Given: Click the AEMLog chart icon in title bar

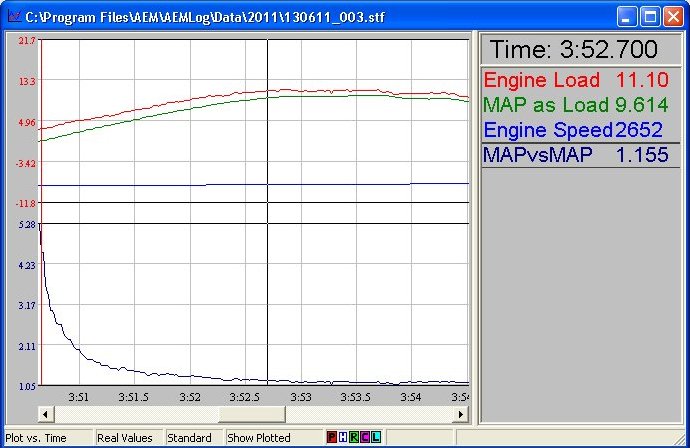Looking at the screenshot, I should click(13, 17).
